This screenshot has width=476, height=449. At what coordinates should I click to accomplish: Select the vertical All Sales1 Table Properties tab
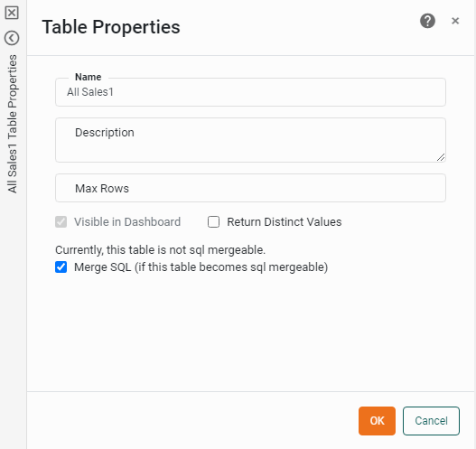point(13,124)
